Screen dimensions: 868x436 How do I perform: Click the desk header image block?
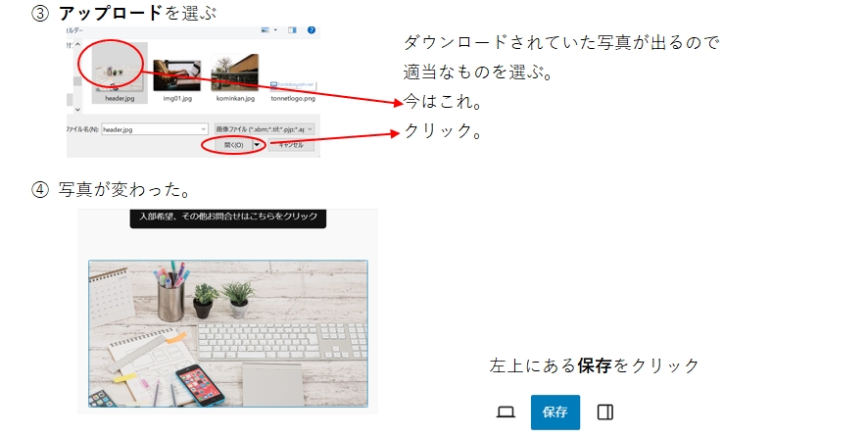tap(227, 333)
